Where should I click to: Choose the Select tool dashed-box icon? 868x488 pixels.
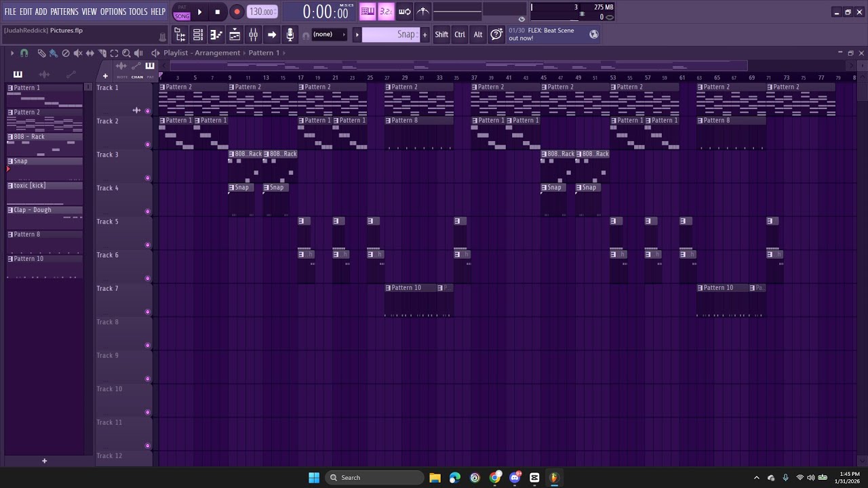pyautogui.click(x=114, y=53)
